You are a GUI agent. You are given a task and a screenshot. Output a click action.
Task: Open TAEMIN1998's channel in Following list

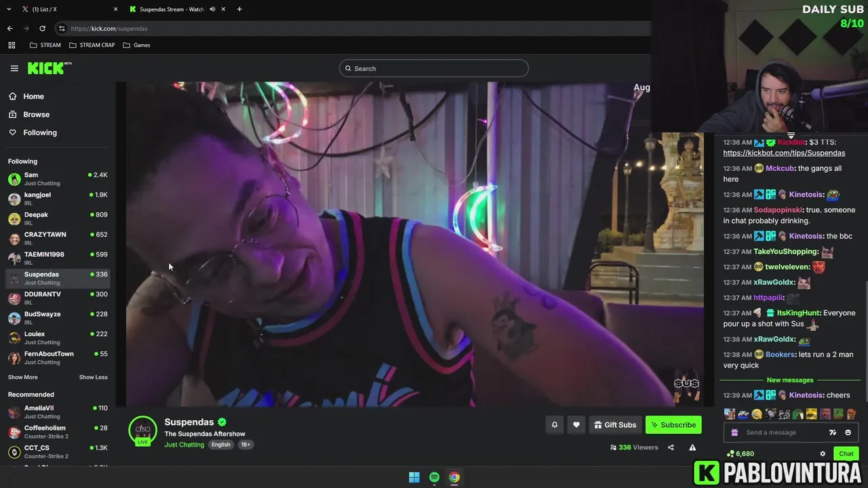[58, 258]
